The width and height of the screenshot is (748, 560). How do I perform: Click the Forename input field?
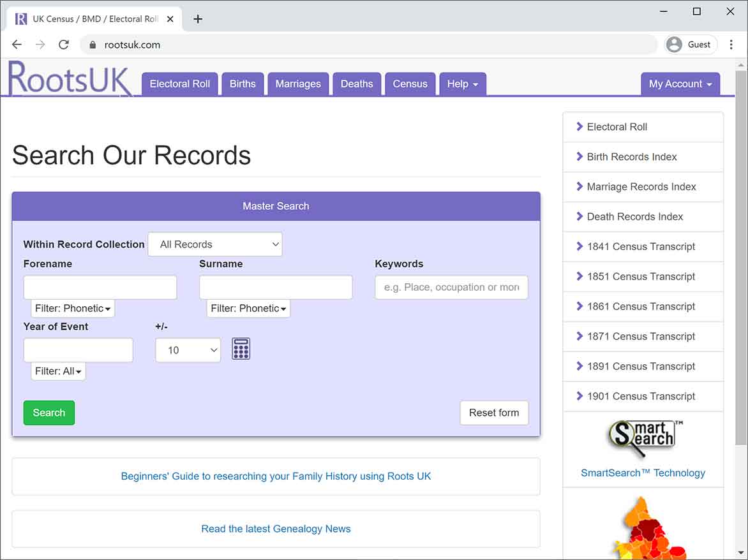coord(100,288)
